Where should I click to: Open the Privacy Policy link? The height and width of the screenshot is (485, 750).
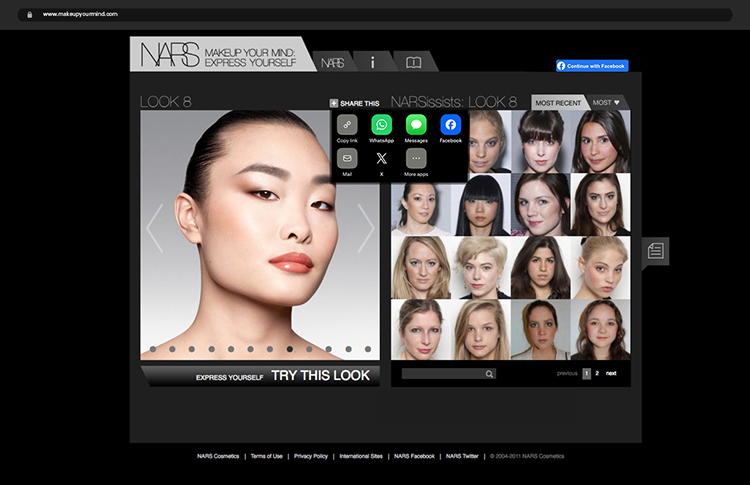point(311,456)
